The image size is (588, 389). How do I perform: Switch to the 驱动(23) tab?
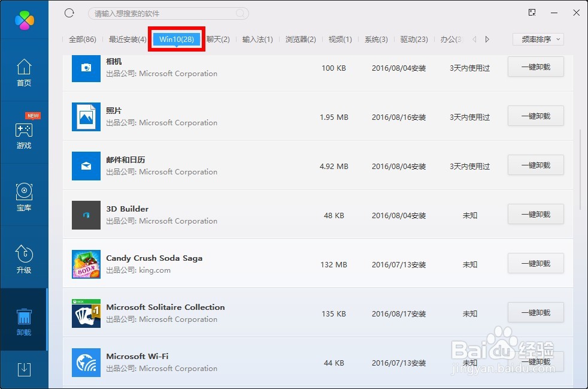pyautogui.click(x=414, y=40)
